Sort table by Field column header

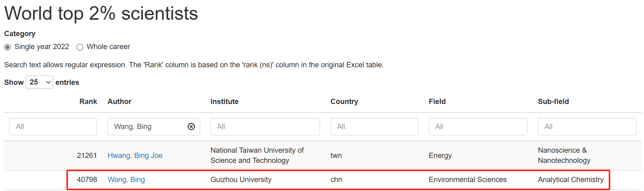point(437,102)
